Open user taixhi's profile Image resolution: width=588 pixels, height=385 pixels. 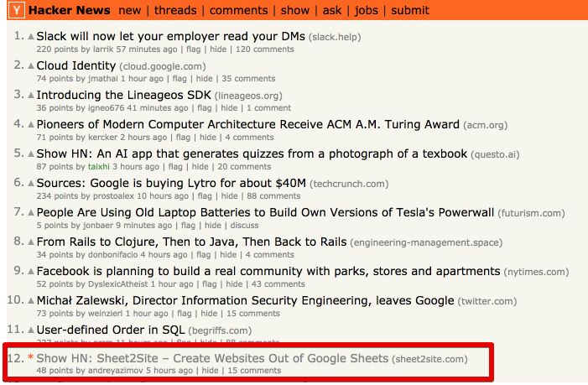click(99, 166)
